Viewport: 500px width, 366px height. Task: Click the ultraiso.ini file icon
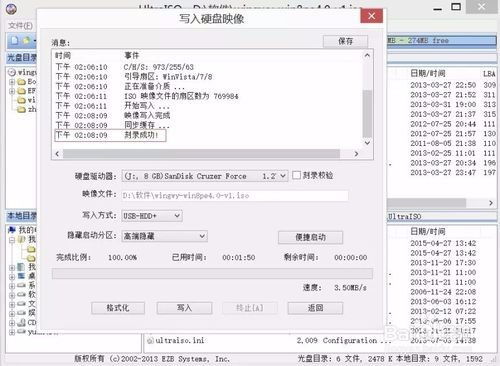(150, 341)
